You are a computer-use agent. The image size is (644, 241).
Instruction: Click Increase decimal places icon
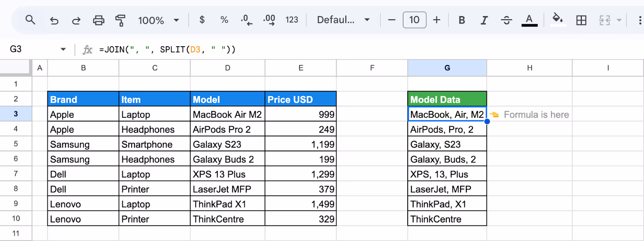[x=269, y=20]
